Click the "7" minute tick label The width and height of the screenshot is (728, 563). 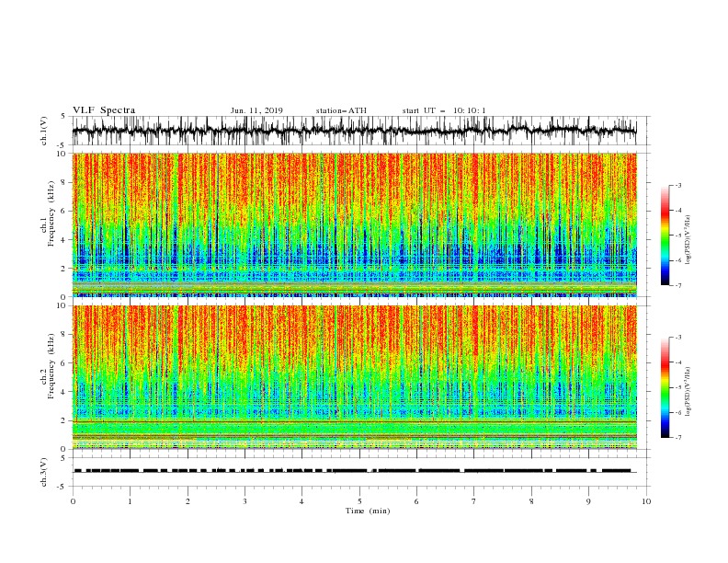(x=474, y=501)
